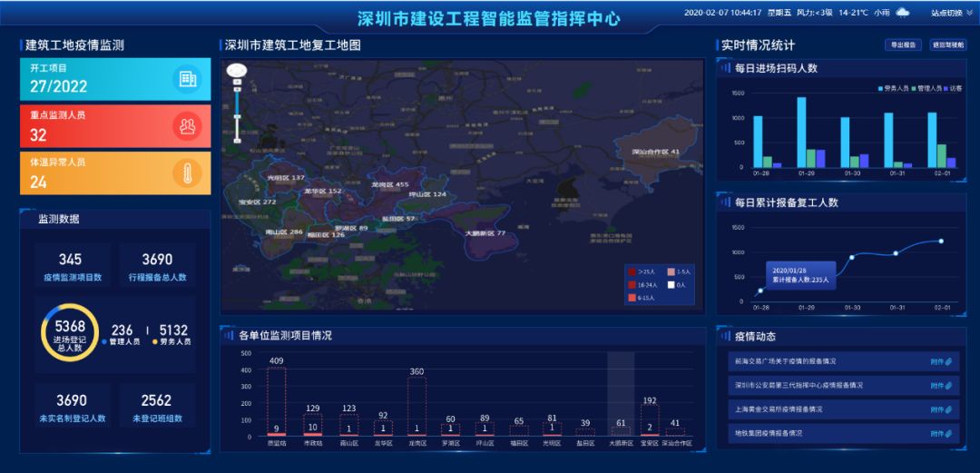Click the 开工项目 building icon
The width and height of the screenshot is (980, 473).
point(187,79)
